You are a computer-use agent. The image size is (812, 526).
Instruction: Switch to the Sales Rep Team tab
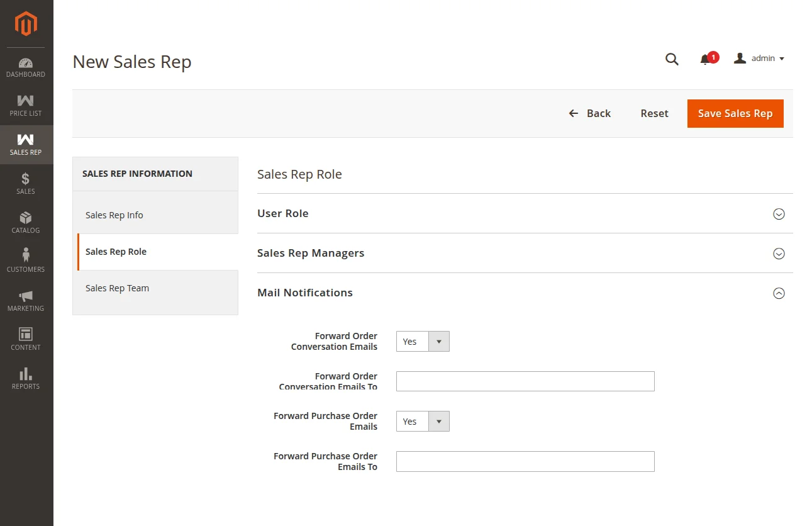point(117,288)
